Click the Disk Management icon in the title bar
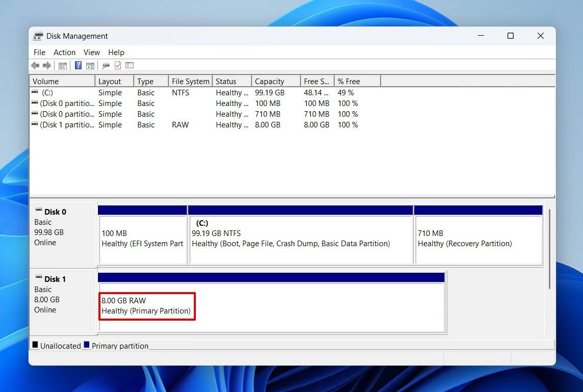The height and width of the screenshot is (392, 583). point(38,36)
